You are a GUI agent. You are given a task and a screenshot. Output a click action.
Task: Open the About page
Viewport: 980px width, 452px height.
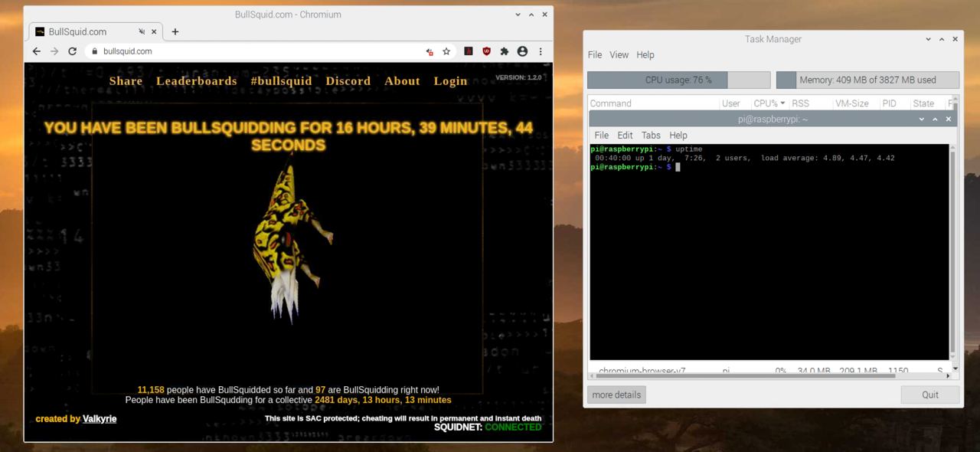402,80
